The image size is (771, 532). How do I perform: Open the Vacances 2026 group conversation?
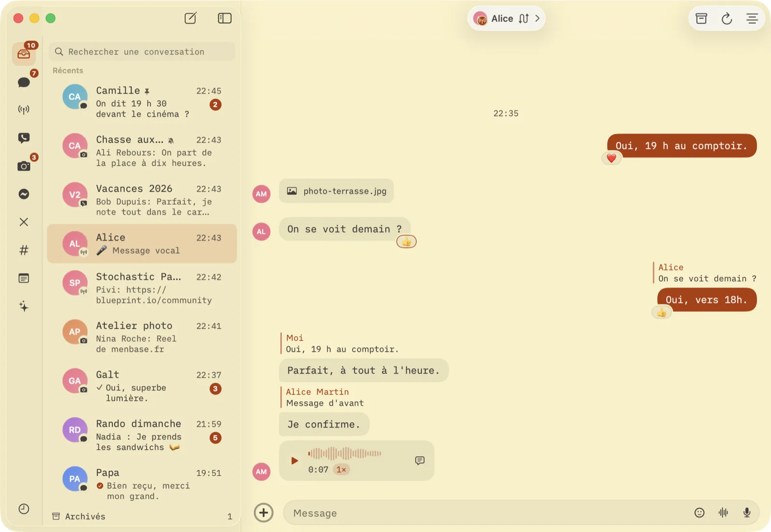point(142,200)
